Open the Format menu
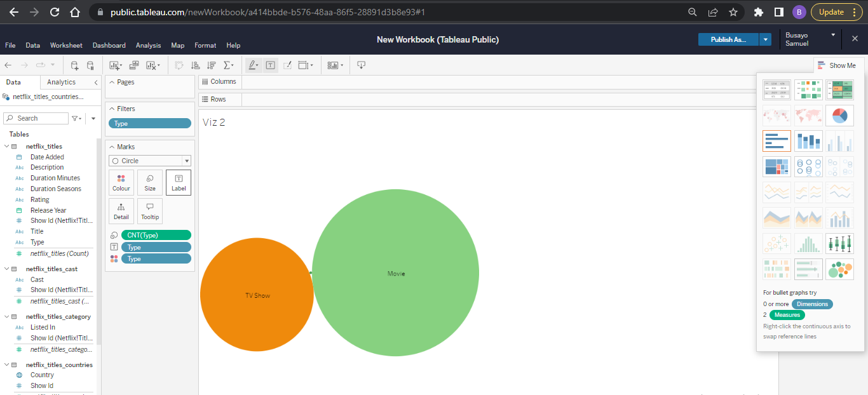Screen dimensions: 868x395 pyautogui.click(x=205, y=46)
